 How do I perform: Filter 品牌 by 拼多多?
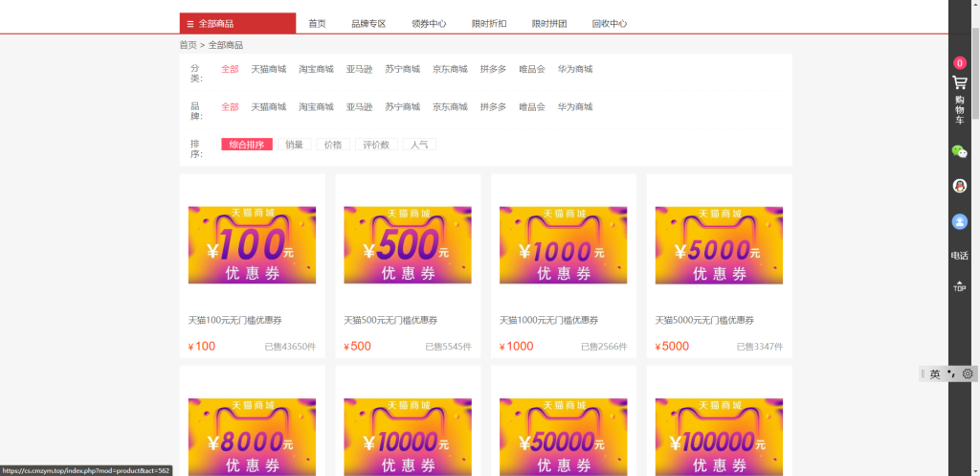pyautogui.click(x=493, y=107)
